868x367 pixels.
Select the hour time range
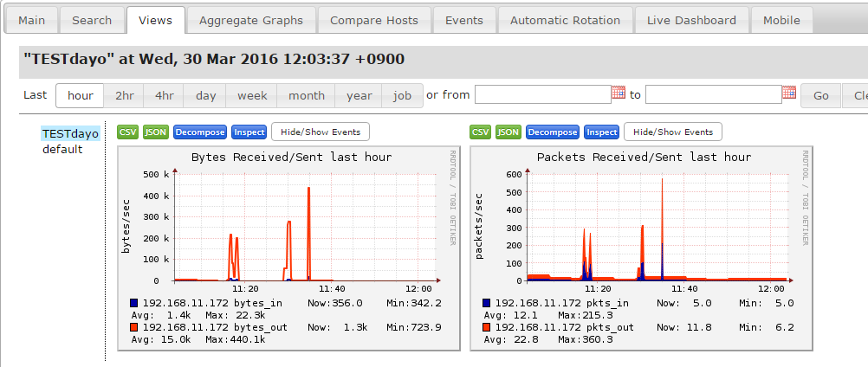(81, 95)
